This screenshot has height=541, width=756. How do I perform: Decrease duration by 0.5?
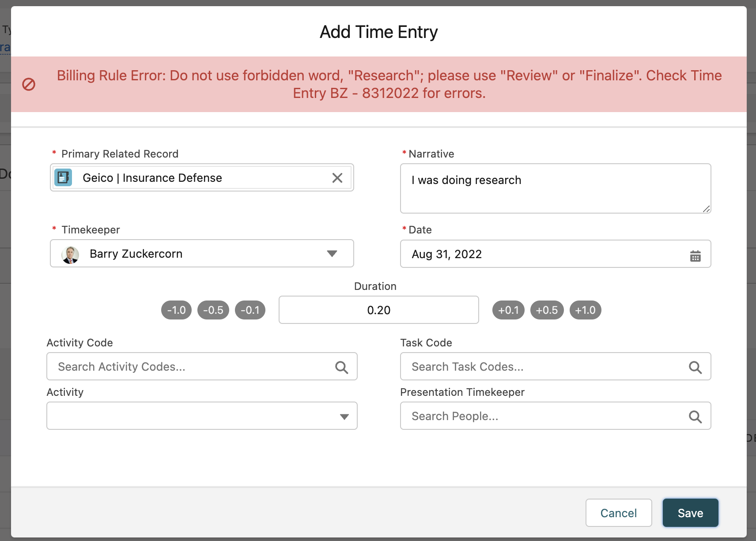click(213, 310)
